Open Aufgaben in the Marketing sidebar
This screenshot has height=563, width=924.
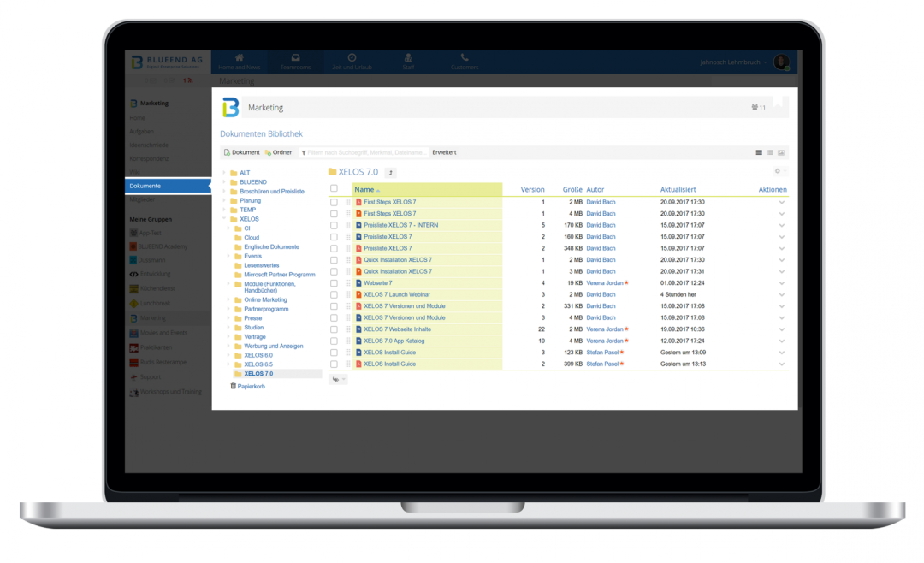(x=141, y=131)
